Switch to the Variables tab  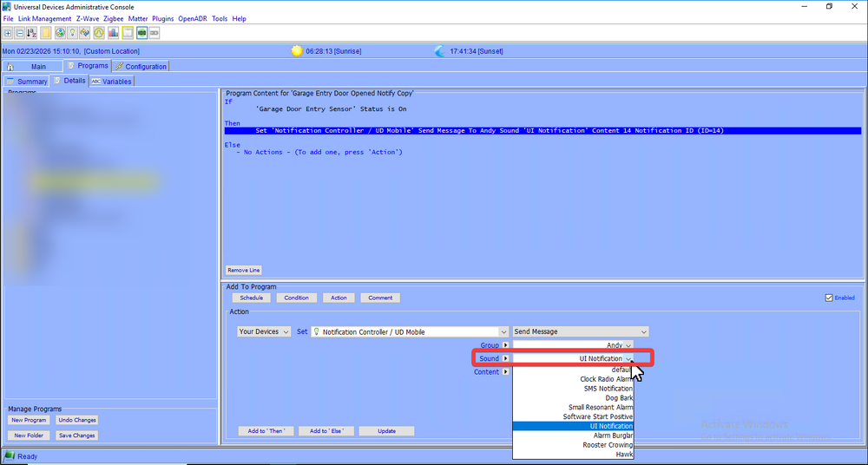[x=112, y=82]
